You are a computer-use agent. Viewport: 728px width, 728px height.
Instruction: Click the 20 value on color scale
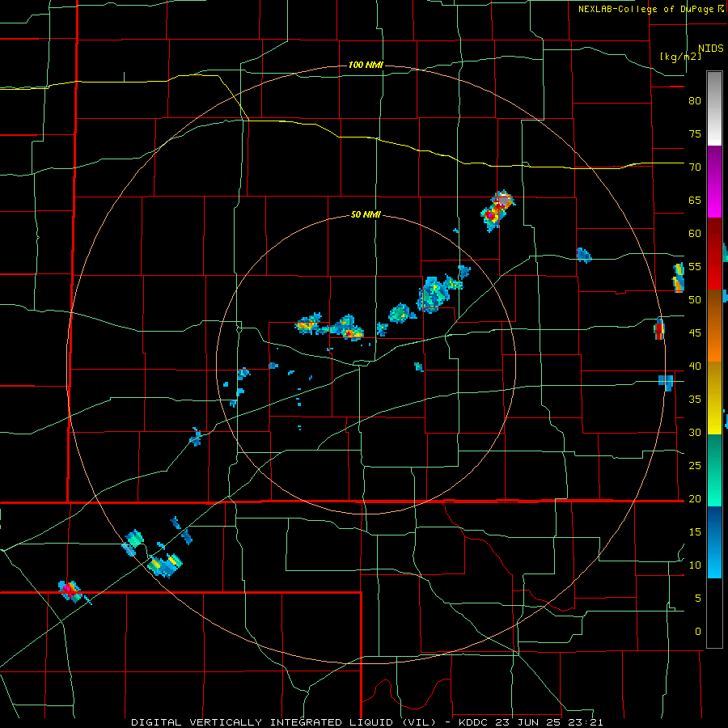tap(695, 498)
